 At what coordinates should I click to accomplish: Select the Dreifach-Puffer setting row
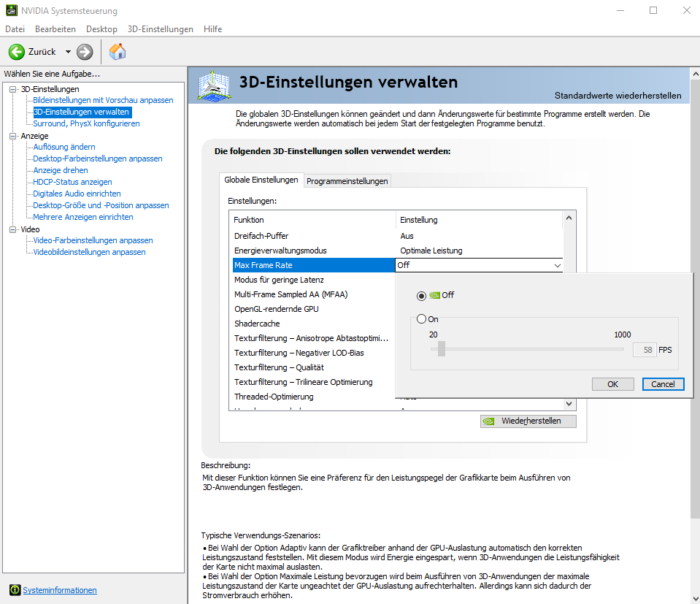(397, 236)
